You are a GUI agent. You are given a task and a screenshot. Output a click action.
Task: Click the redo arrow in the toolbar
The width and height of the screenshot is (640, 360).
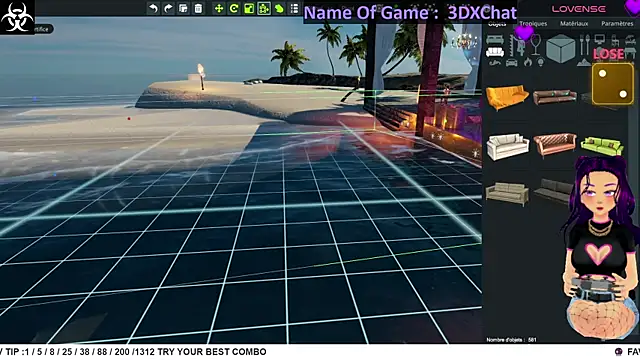pos(168,8)
